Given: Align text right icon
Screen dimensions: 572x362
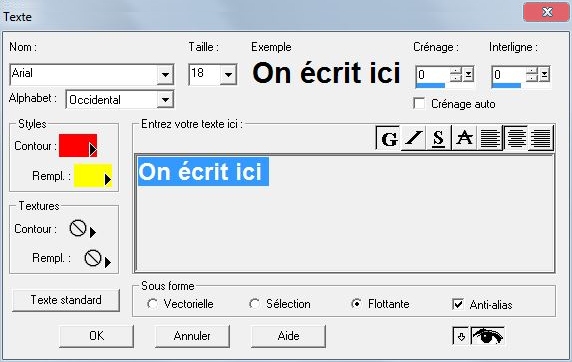Looking at the screenshot, I should (x=541, y=138).
